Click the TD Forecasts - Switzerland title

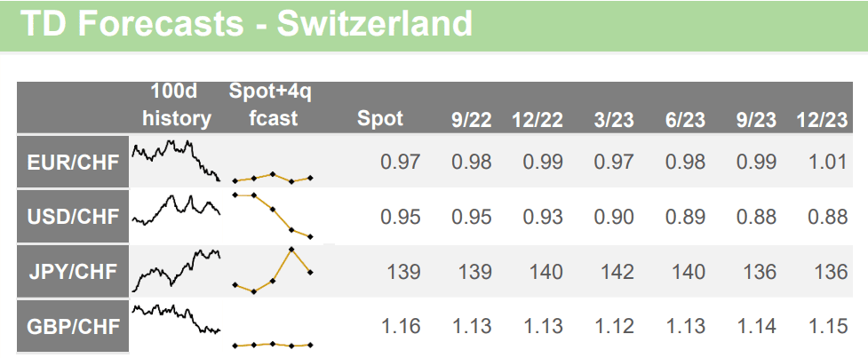pos(246,24)
